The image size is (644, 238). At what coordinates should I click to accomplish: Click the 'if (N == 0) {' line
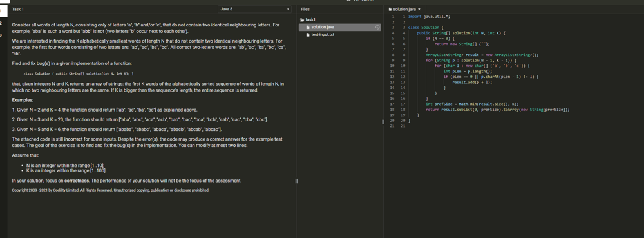[440, 38]
